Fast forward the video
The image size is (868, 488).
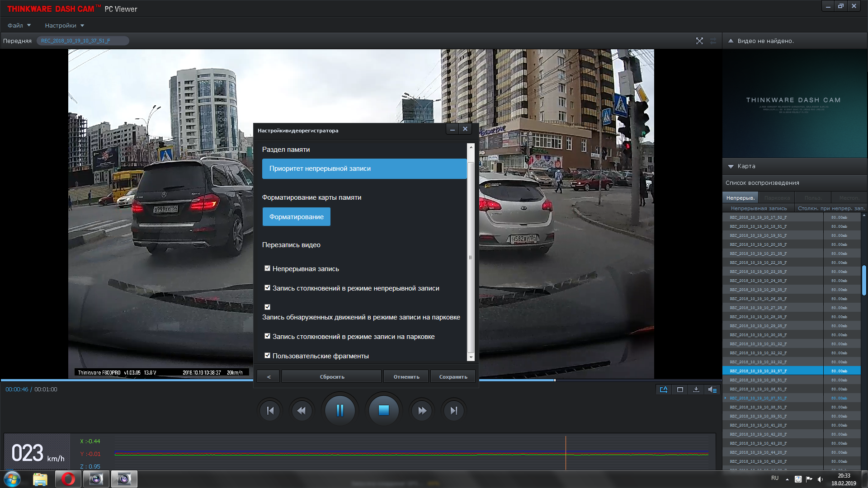coord(422,411)
